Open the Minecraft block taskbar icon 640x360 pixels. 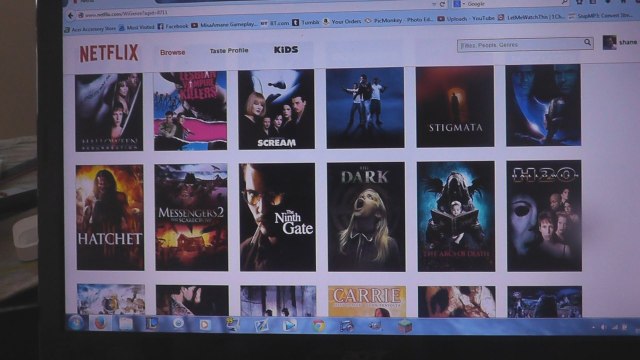click(x=404, y=326)
